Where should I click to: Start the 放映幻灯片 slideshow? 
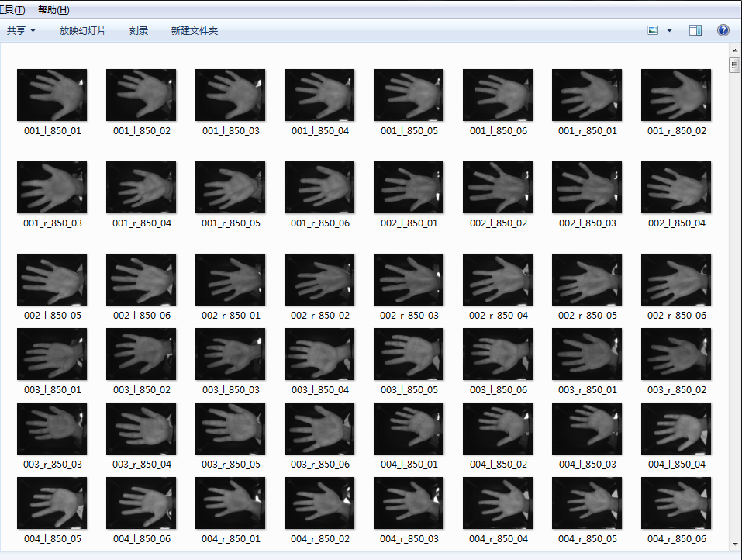tap(83, 31)
